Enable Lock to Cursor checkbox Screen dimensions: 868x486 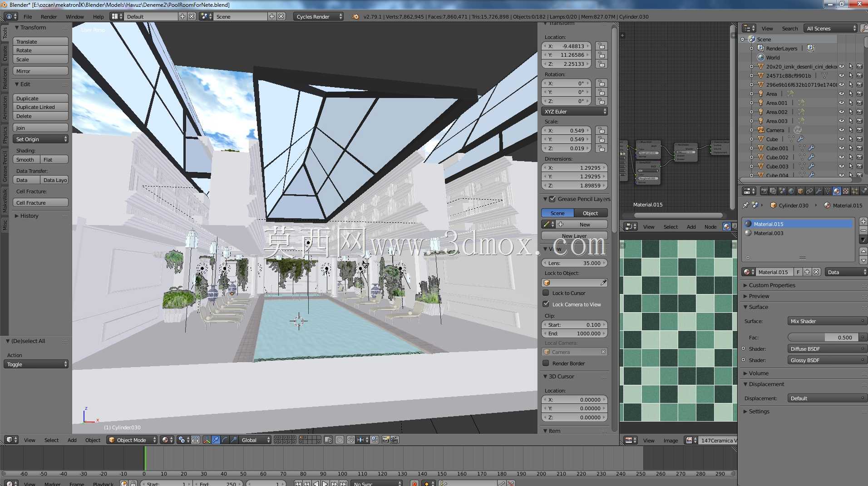click(x=546, y=293)
